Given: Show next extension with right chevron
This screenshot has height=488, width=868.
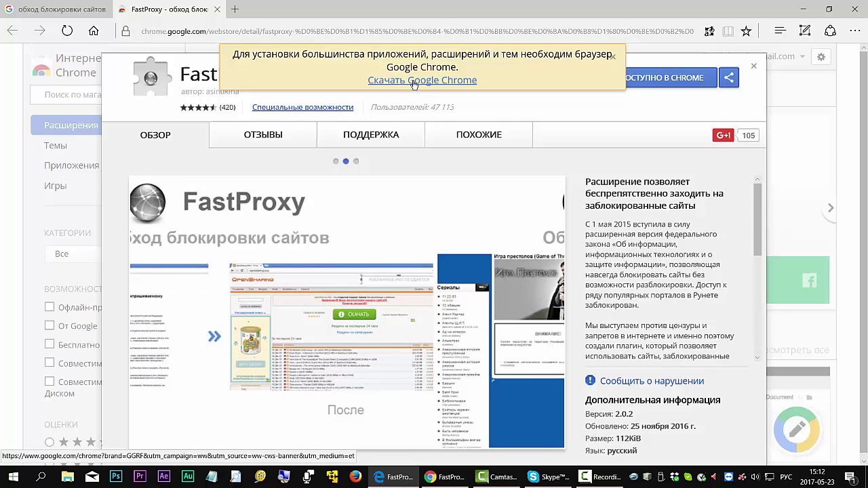Looking at the screenshot, I should coord(830,208).
